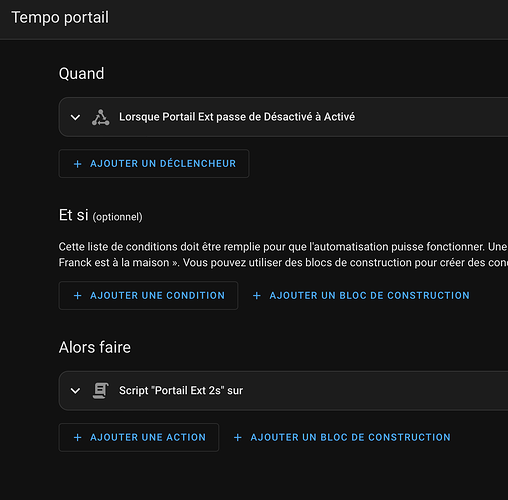Expand the Script Portail Ext 2s chevron
508x500 pixels.
coord(76,391)
